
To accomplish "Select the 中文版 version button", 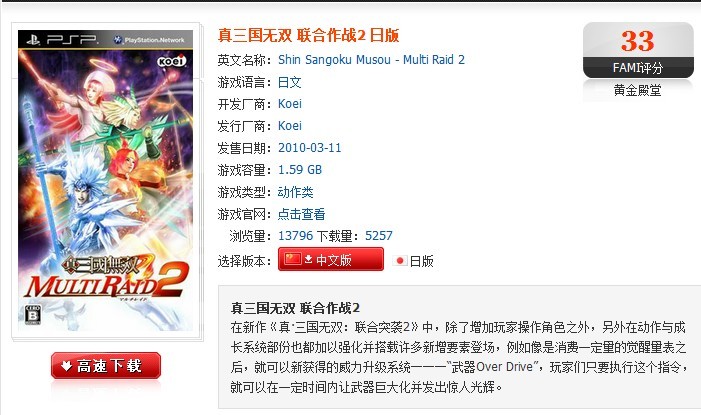I will click(x=331, y=259).
